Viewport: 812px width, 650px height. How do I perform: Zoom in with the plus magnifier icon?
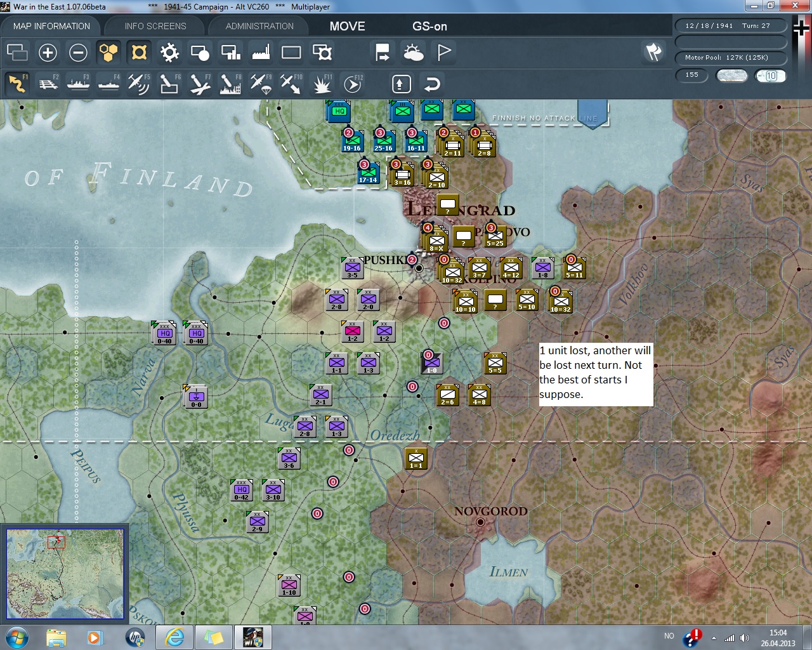(48, 52)
